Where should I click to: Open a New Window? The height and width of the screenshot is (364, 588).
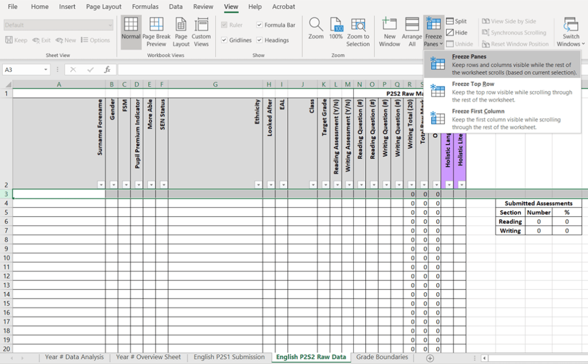(389, 32)
